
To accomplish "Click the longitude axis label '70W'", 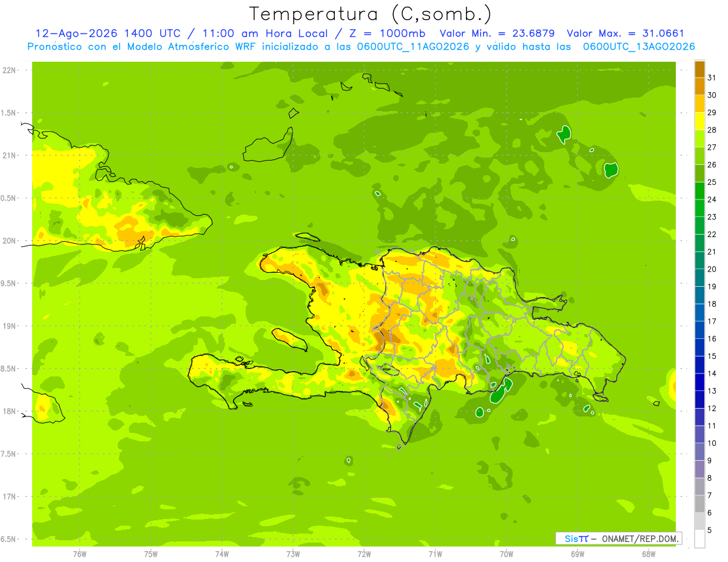I will coord(507,554).
